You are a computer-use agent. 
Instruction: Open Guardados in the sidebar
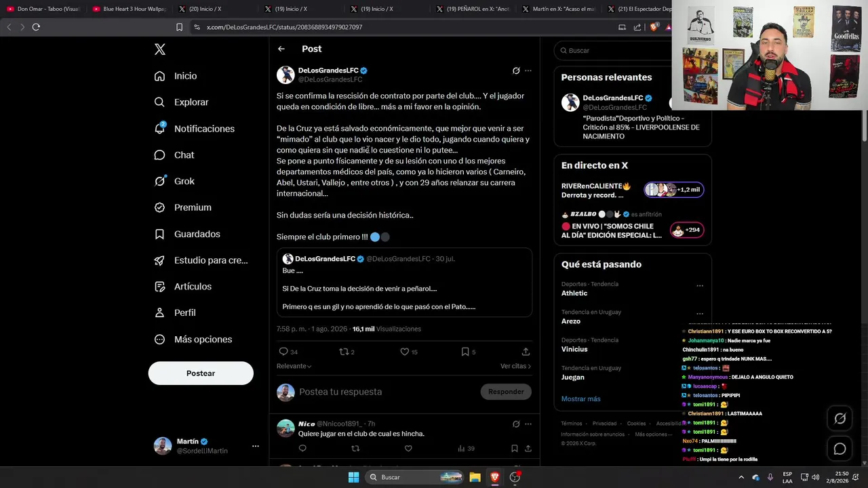click(186, 234)
